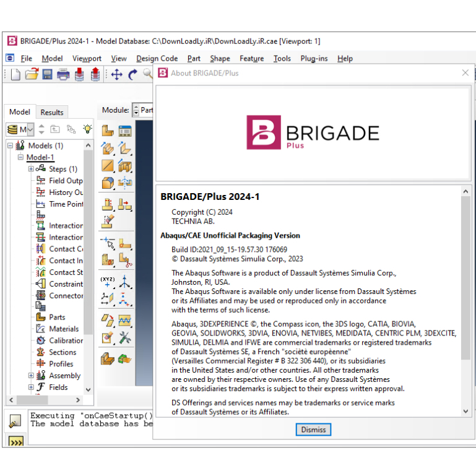
Task: Open the Open Model Database folder icon
Action: [x=32, y=74]
